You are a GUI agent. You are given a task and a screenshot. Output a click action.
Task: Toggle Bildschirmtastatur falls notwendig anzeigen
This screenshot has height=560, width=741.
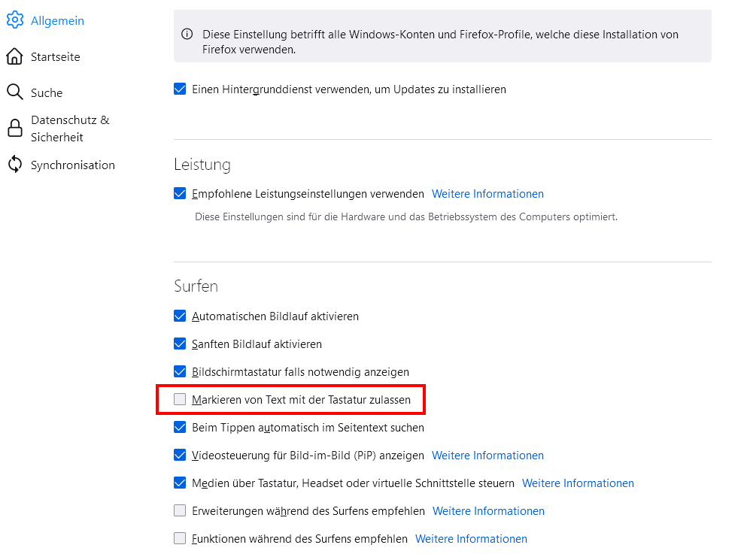click(180, 372)
